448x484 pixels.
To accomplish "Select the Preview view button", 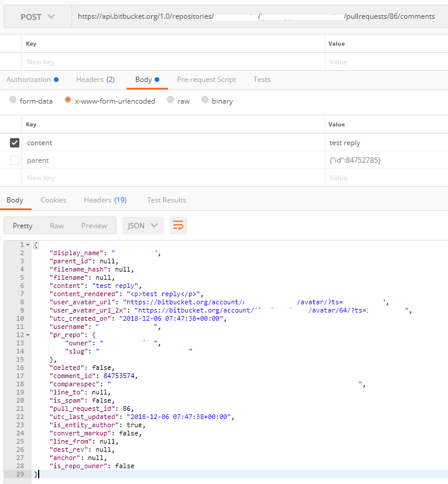I will [x=94, y=226].
